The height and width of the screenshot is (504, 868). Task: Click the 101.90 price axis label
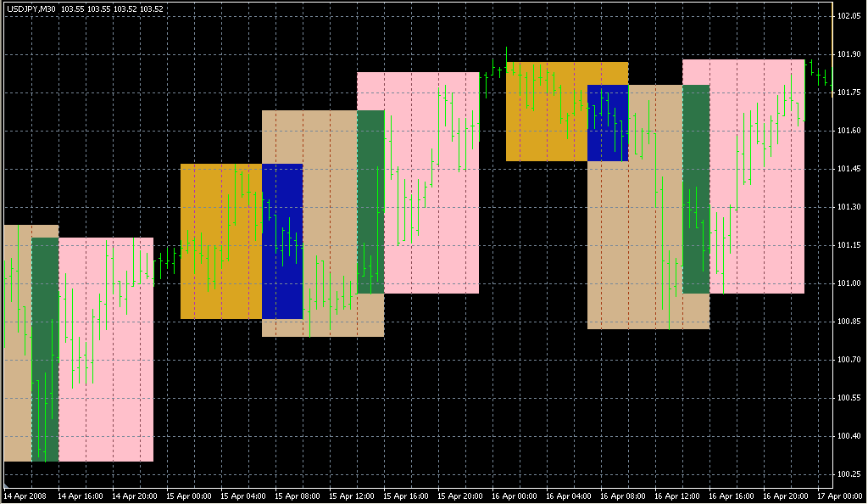[849, 54]
